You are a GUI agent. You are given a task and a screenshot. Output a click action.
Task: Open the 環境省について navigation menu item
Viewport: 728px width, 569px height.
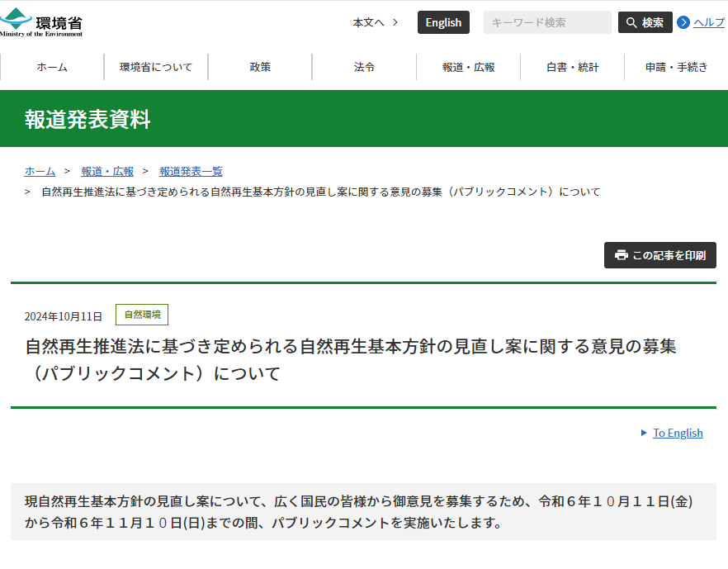tap(155, 67)
